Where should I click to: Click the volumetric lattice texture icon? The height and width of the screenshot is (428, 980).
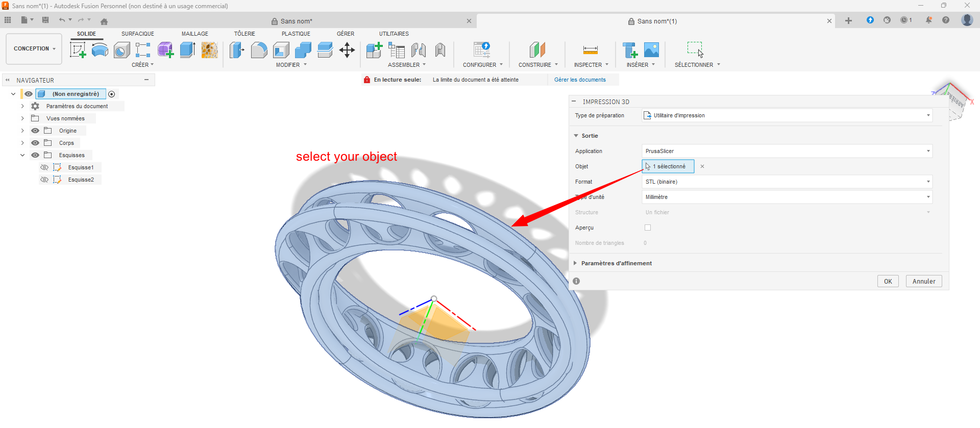[x=210, y=49]
